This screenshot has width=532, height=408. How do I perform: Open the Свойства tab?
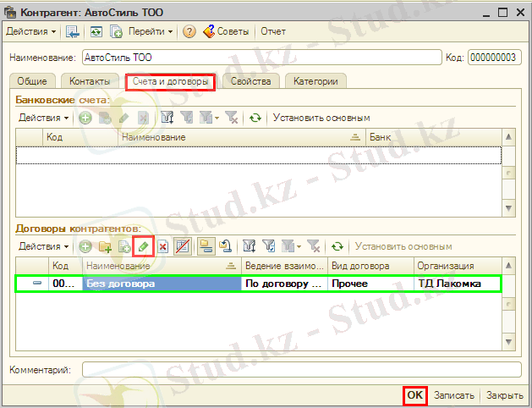click(251, 81)
